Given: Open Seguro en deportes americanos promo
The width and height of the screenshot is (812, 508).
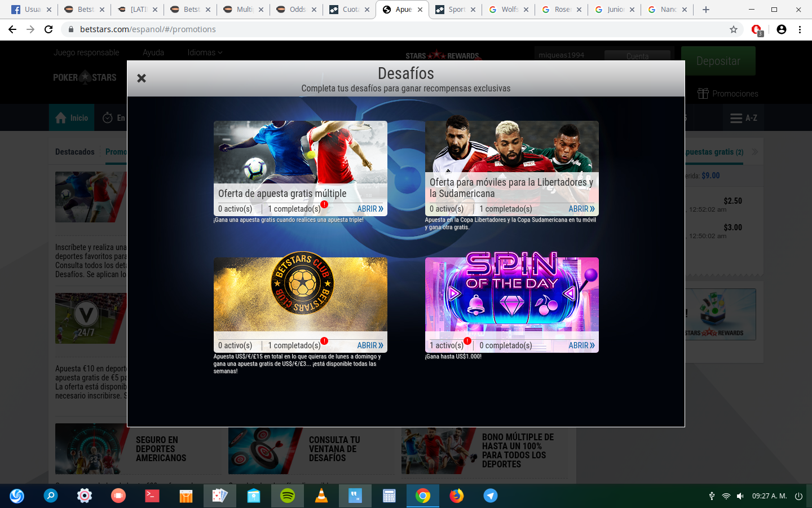Looking at the screenshot, I should [138, 449].
